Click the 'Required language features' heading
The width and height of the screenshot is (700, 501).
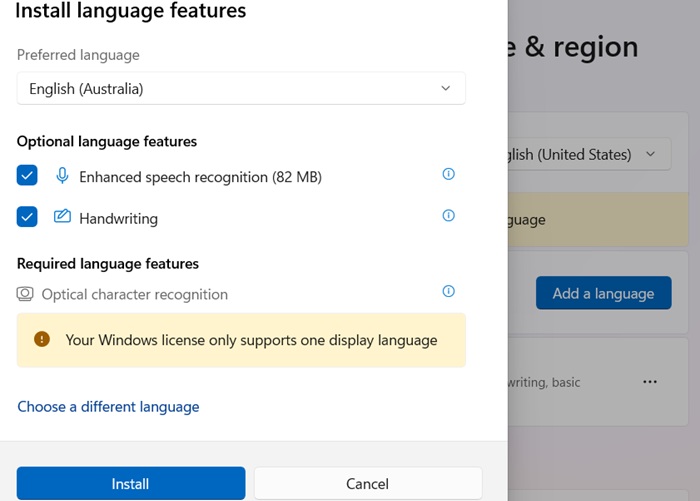tap(108, 264)
